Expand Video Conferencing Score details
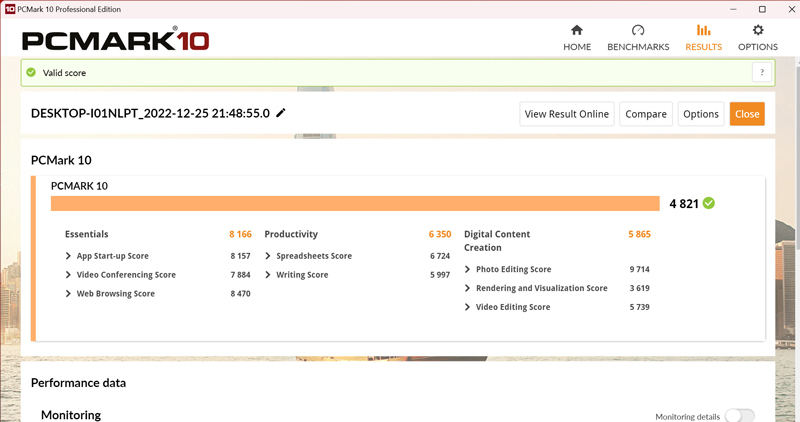This screenshot has height=422, width=800. click(x=68, y=275)
